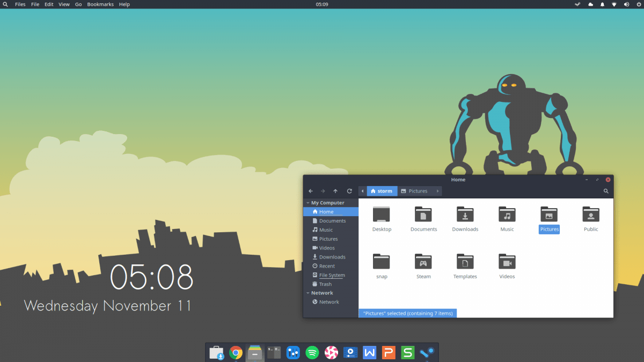The height and width of the screenshot is (362, 644).
Task: Select the Videos entry in the sidebar
Action: 326,248
